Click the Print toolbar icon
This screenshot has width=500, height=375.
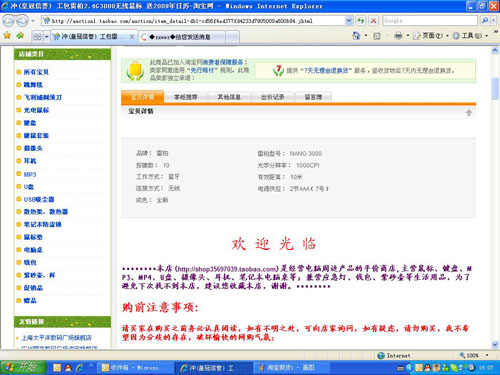pyautogui.click(x=398, y=36)
